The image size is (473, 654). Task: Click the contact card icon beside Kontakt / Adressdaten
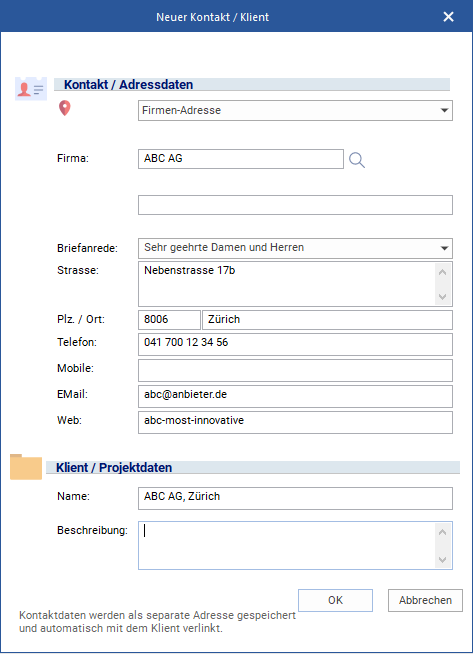click(x=31, y=88)
